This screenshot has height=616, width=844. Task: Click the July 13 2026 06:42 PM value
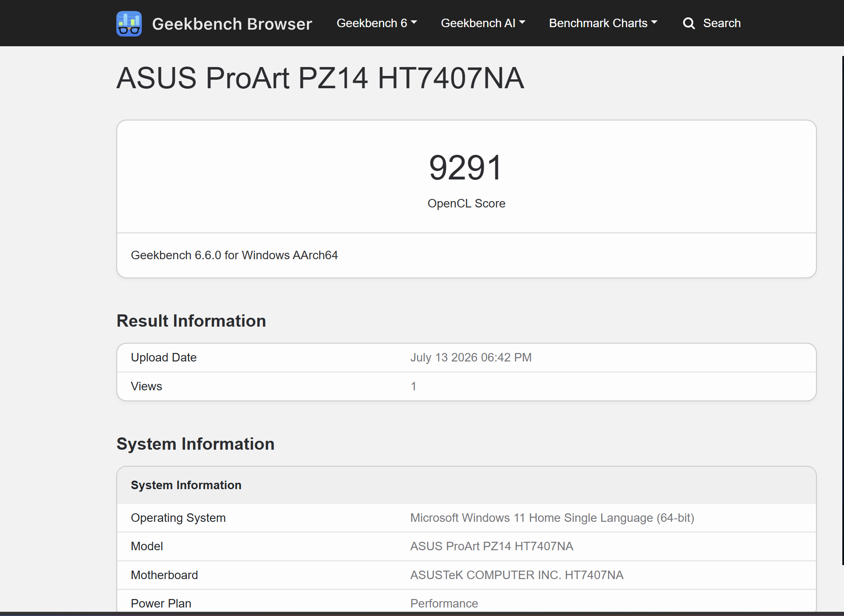(471, 358)
